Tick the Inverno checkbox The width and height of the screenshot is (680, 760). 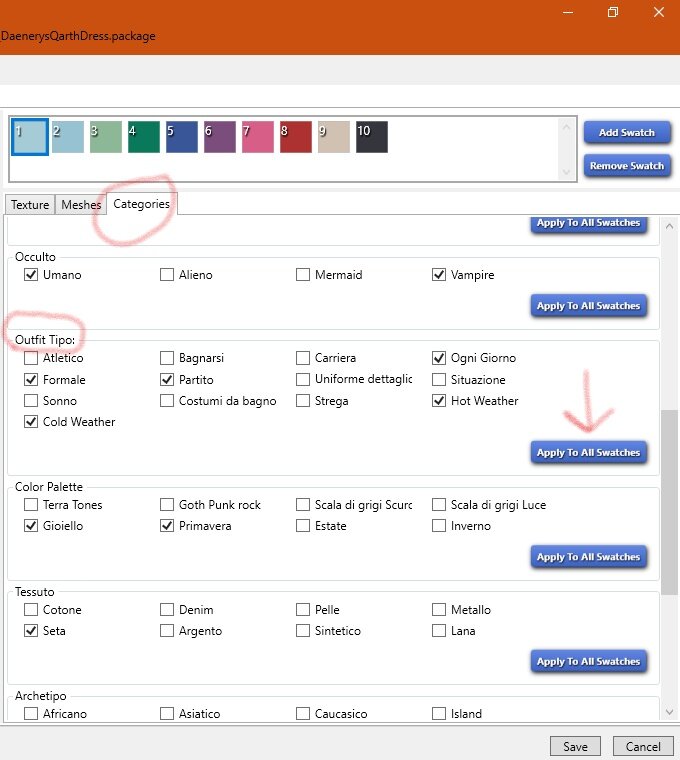click(439, 526)
